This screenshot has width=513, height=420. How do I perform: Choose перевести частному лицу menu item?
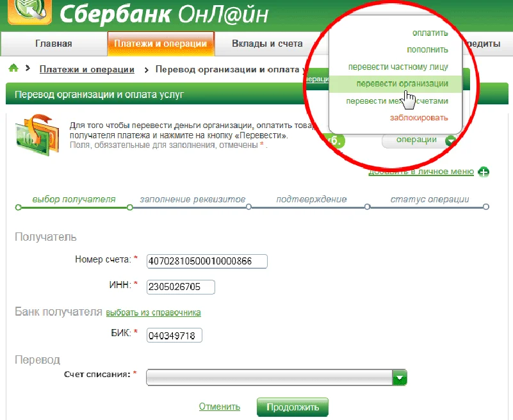click(398, 67)
